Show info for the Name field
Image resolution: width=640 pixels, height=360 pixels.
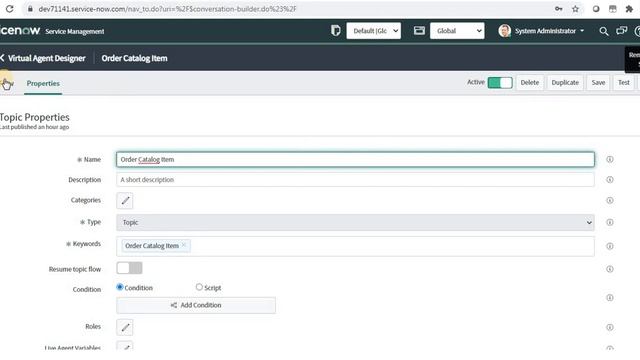[x=609, y=159]
